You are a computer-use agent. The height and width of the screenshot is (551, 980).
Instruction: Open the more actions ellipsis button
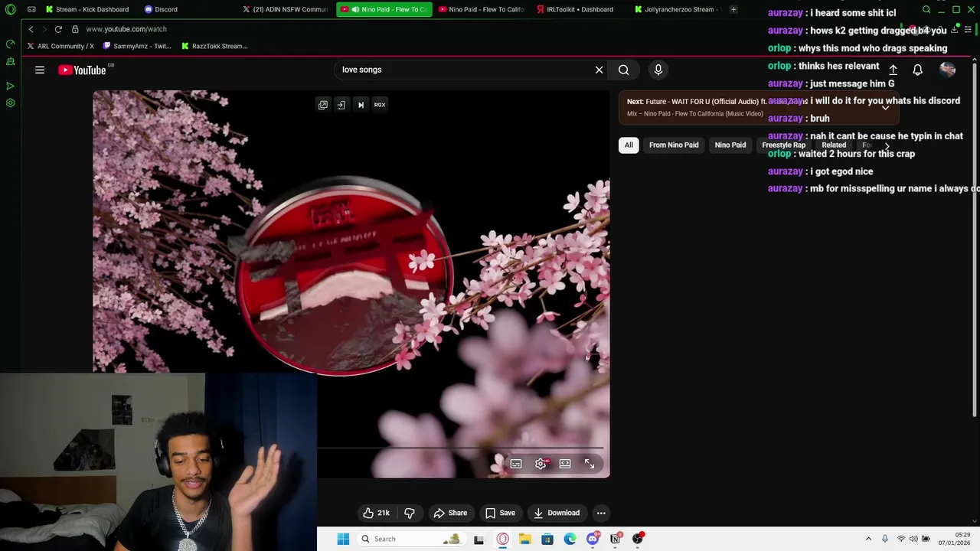601,513
